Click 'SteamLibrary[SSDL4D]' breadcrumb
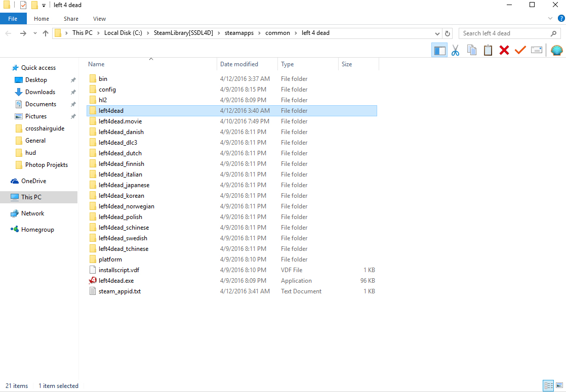566x392 pixels. [183, 33]
